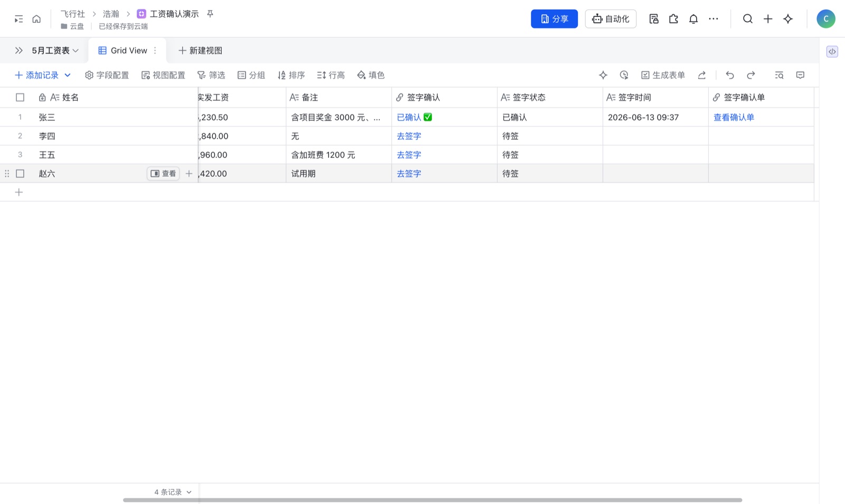Find records with toolbar search icon
845x504 pixels.
click(779, 75)
